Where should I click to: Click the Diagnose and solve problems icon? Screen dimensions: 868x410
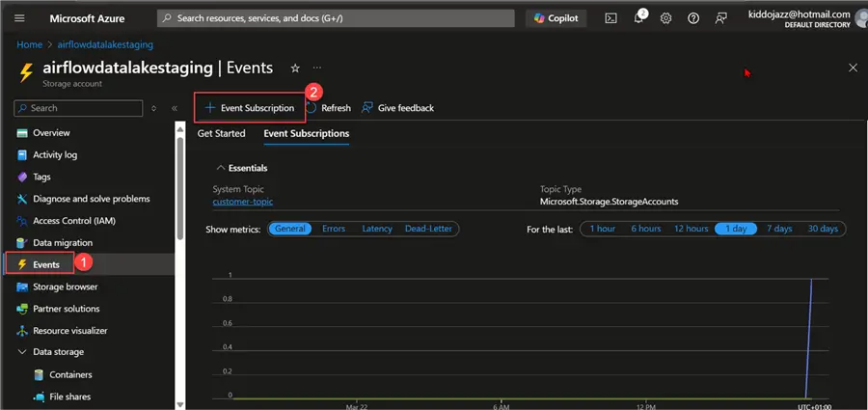coord(22,199)
